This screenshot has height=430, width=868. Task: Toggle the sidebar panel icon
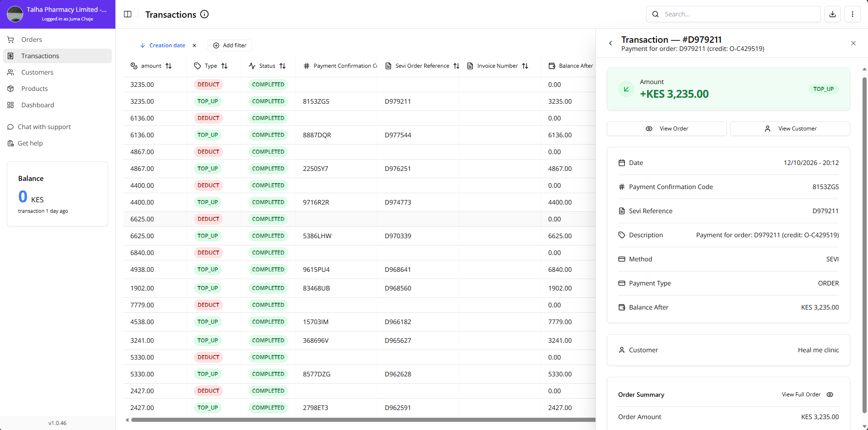(x=128, y=14)
